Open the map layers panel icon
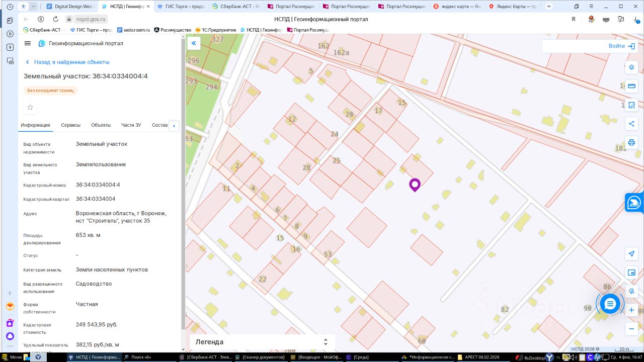The height and width of the screenshot is (362, 644). coord(631,67)
